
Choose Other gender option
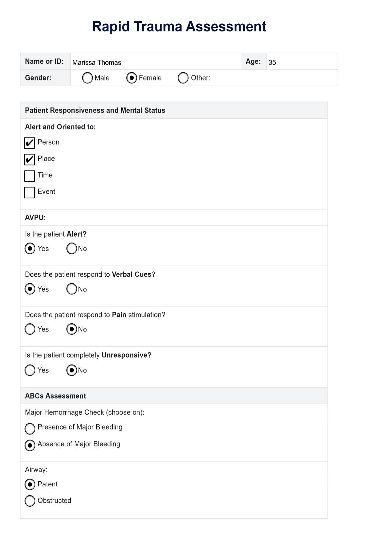point(183,78)
